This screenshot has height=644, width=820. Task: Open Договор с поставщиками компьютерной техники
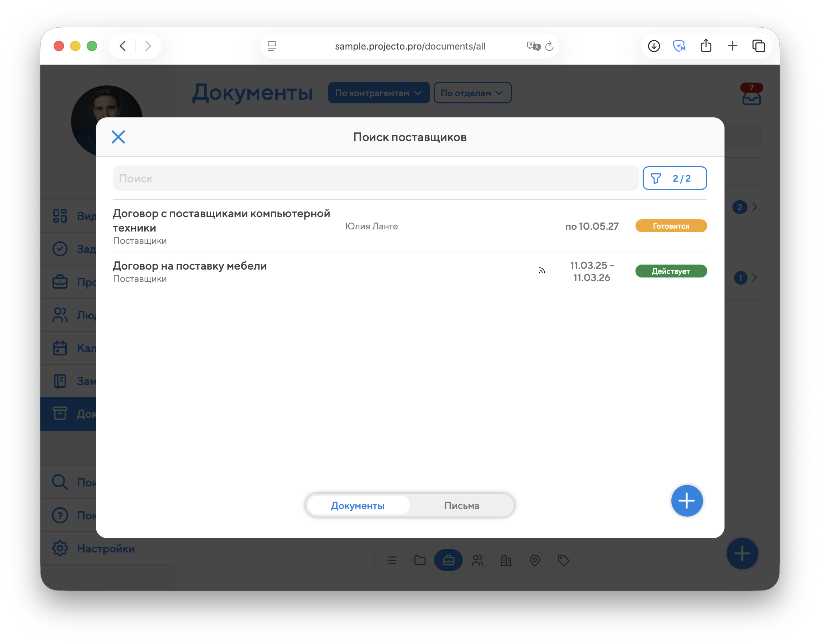pyautogui.click(x=221, y=220)
